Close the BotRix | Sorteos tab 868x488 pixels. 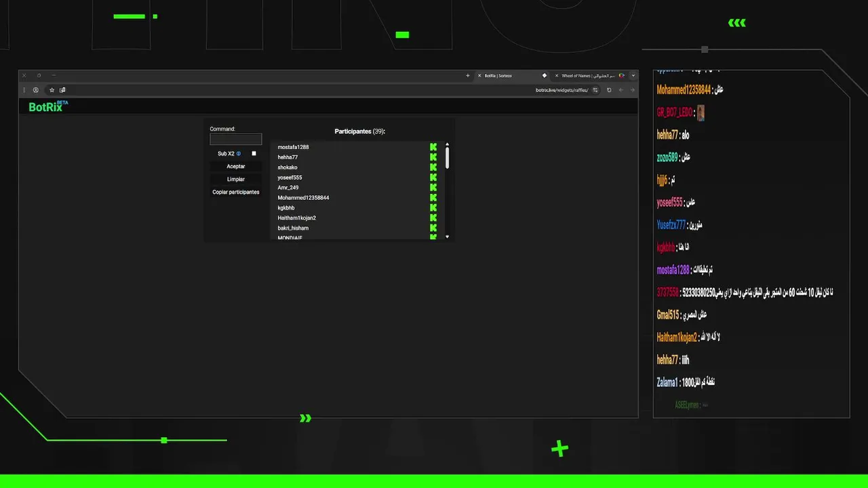coord(479,76)
